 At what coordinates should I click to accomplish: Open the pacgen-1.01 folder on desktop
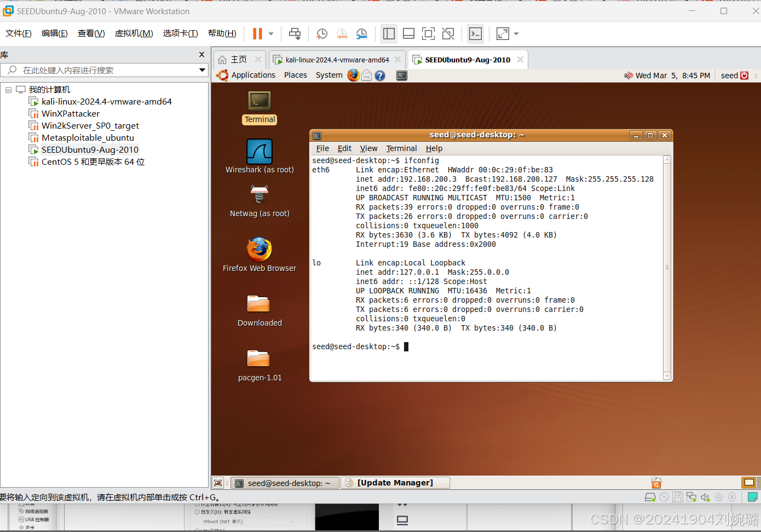pyautogui.click(x=260, y=366)
